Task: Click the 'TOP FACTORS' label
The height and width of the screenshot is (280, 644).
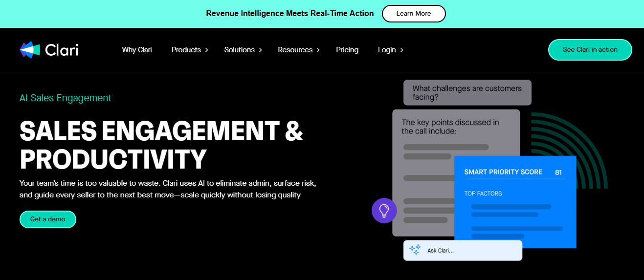Action: (483, 194)
